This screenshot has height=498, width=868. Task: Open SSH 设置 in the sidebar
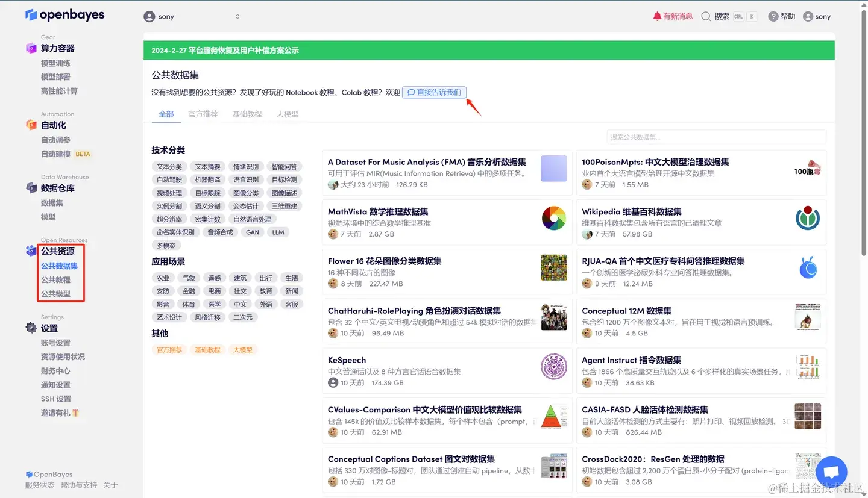coord(56,399)
